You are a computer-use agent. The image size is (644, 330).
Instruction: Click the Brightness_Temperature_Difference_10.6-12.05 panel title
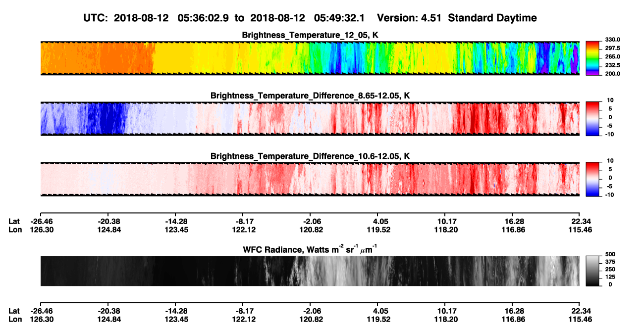click(x=310, y=156)
